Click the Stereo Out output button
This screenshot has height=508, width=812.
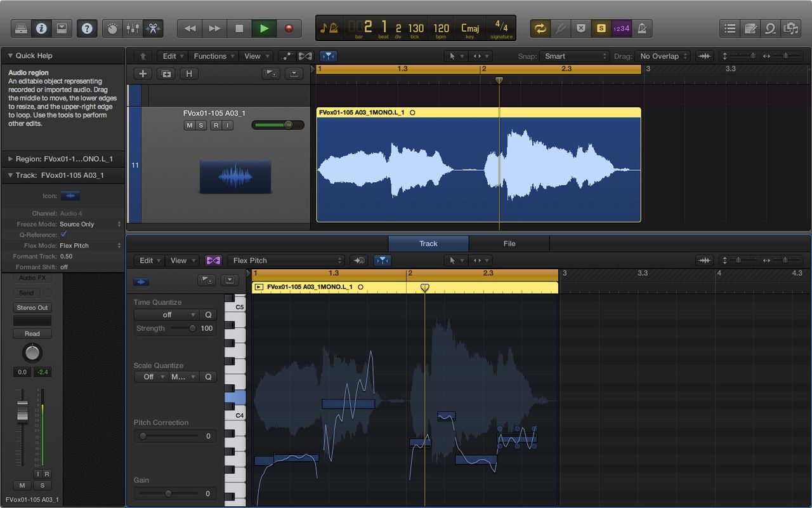[32, 307]
